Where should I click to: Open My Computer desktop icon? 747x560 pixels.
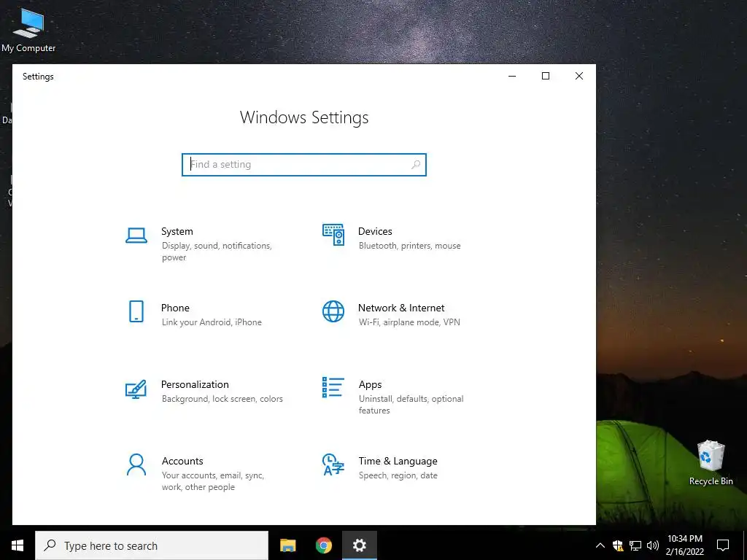(x=28, y=30)
